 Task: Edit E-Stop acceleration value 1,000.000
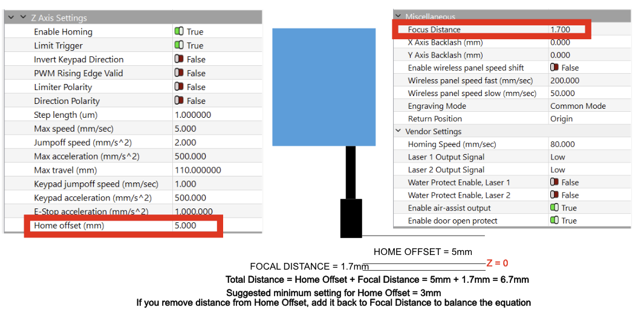(x=194, y=211)
